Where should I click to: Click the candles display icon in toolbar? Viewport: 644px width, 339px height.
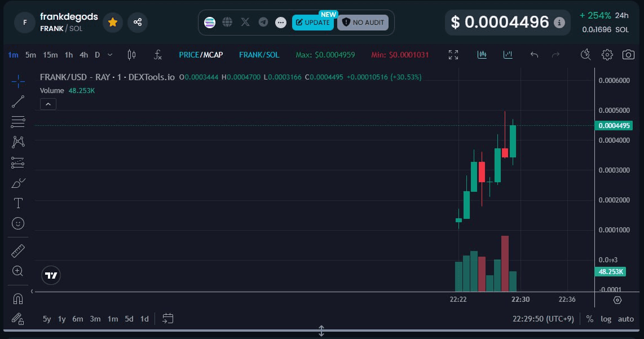point(482,55)
